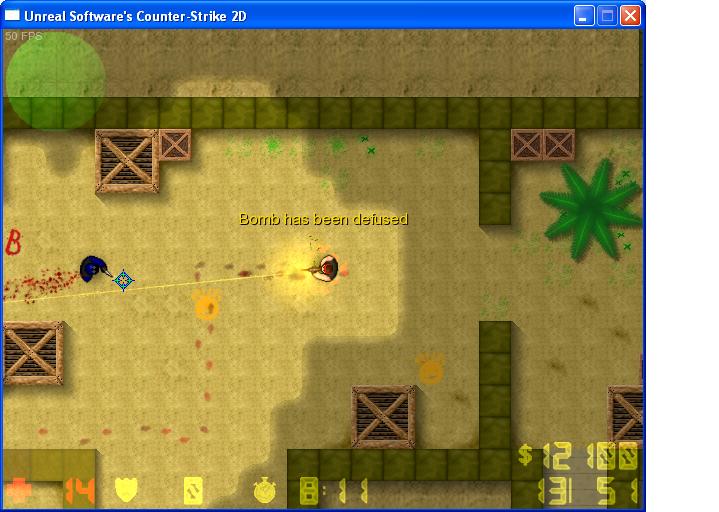Click the ammo counter at bottom right
Viewport: 719px width, 512px height.
point(588,491)
